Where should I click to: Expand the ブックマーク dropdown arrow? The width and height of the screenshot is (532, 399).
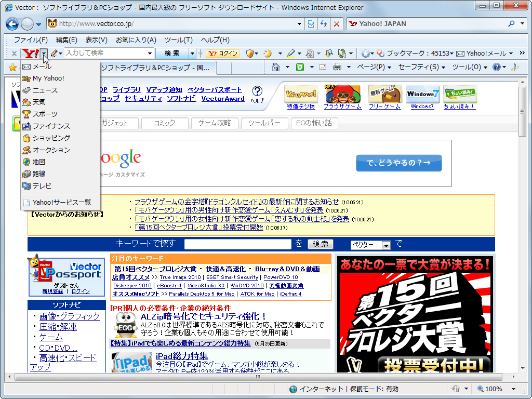pos(451,54)
